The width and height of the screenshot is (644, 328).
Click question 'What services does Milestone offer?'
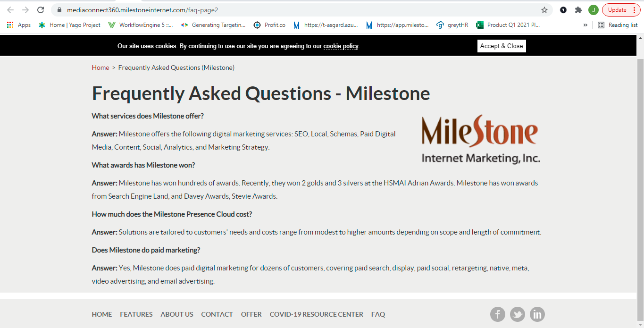(148, 116)
